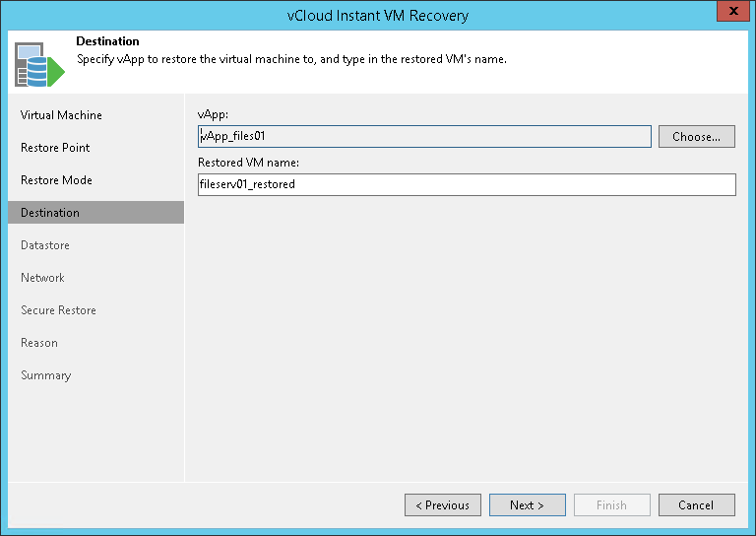Open the Restore Point step
Screen dimensions: 756x536
point(55,148)
